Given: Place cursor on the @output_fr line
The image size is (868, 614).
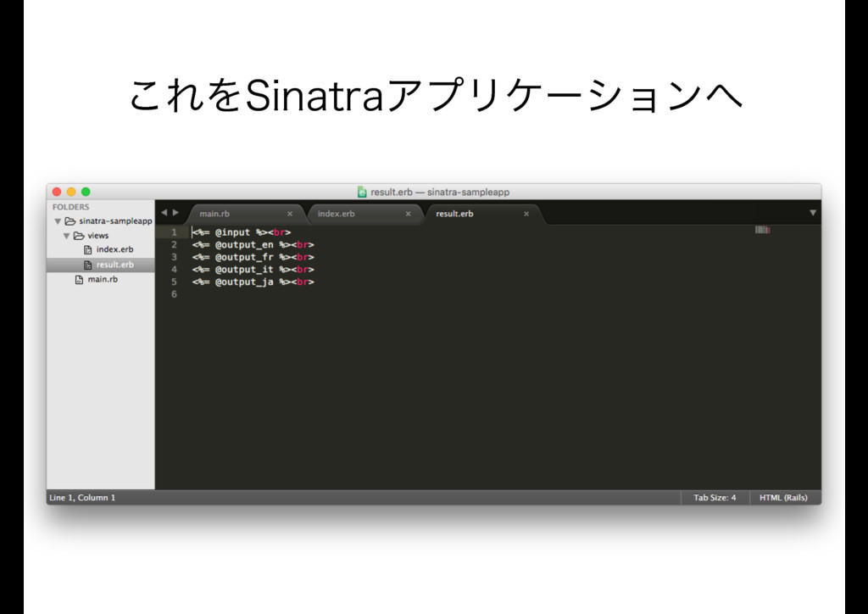Looking at the screenshot, I should pos(253,258).
